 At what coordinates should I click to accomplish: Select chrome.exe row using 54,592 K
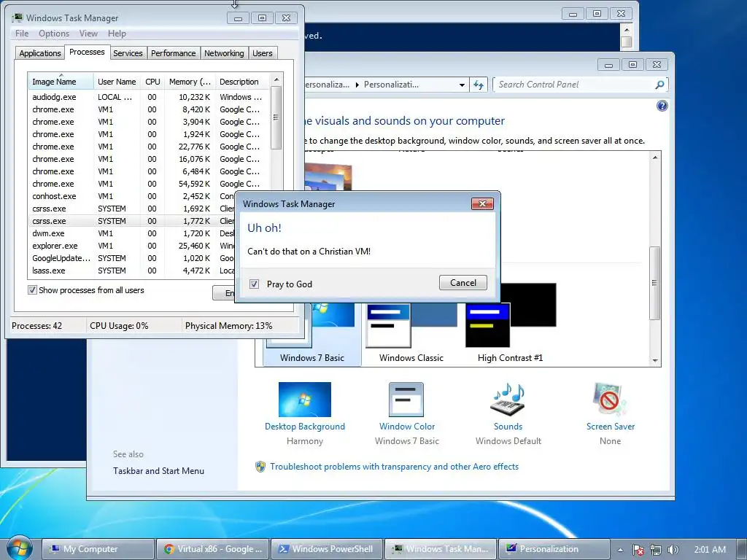pyautogui.click(x=149, y=184)
